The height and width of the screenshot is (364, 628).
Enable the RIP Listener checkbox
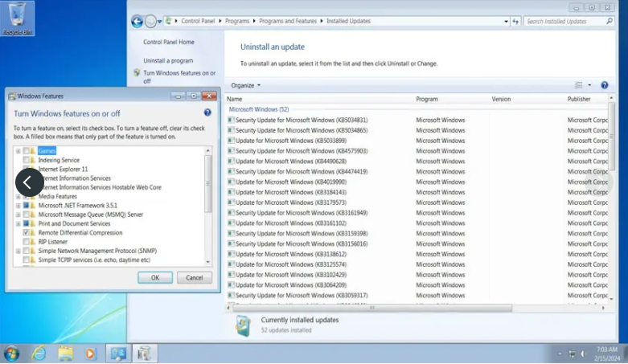(26, 242)
